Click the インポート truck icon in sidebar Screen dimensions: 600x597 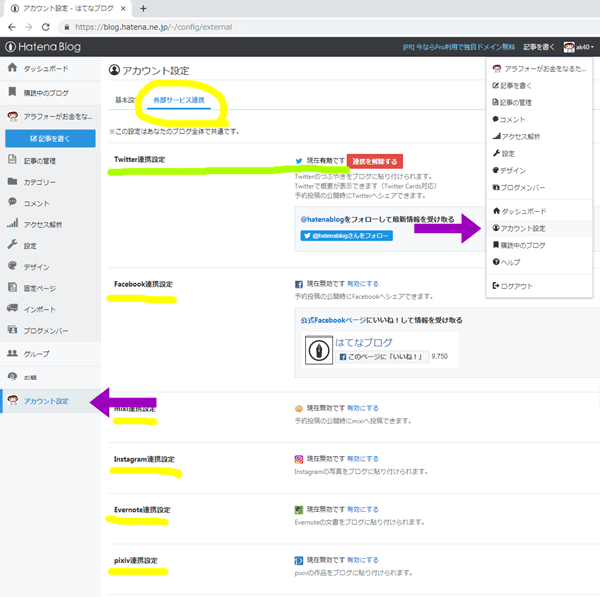coord(12,308)
